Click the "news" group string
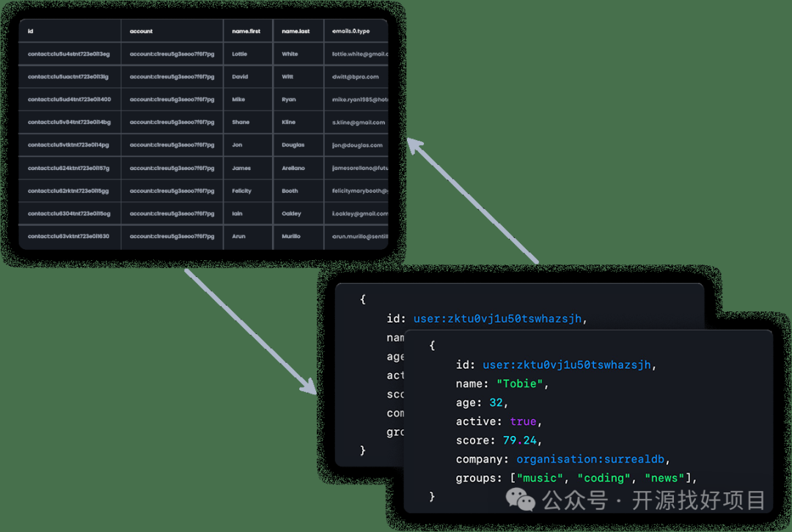 coord(664,478)
